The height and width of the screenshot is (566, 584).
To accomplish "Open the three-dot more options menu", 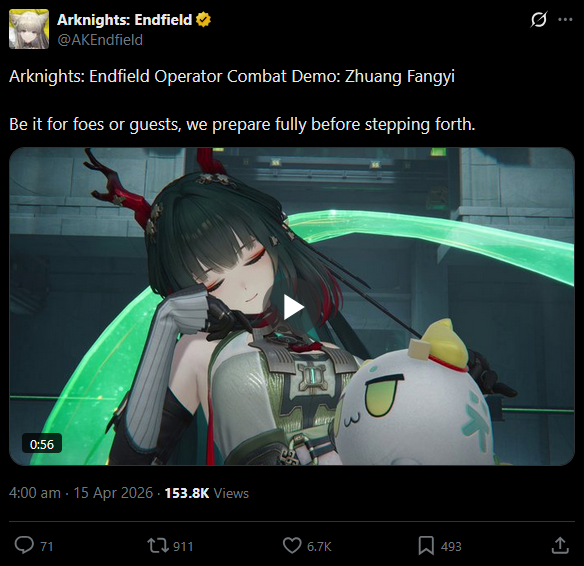I will [565, 20].
